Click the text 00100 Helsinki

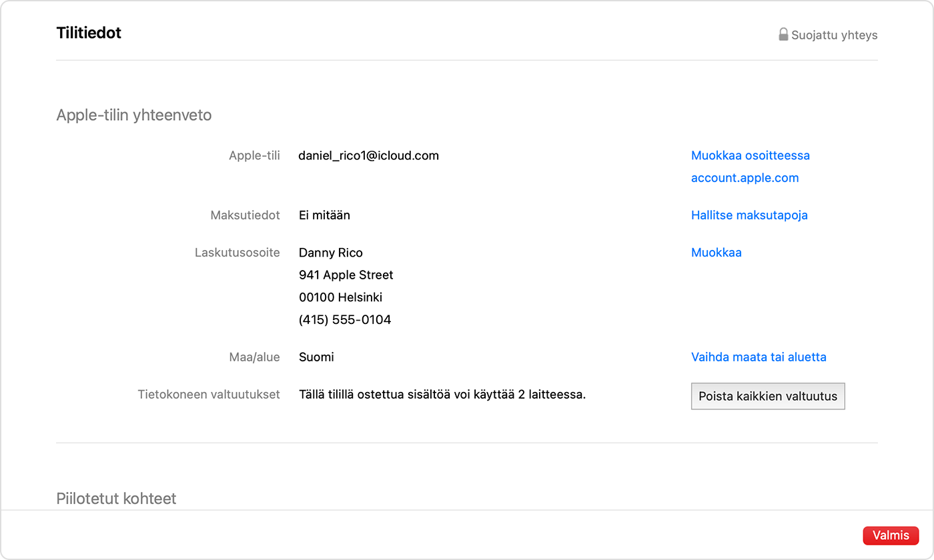[x=341, y=297]
